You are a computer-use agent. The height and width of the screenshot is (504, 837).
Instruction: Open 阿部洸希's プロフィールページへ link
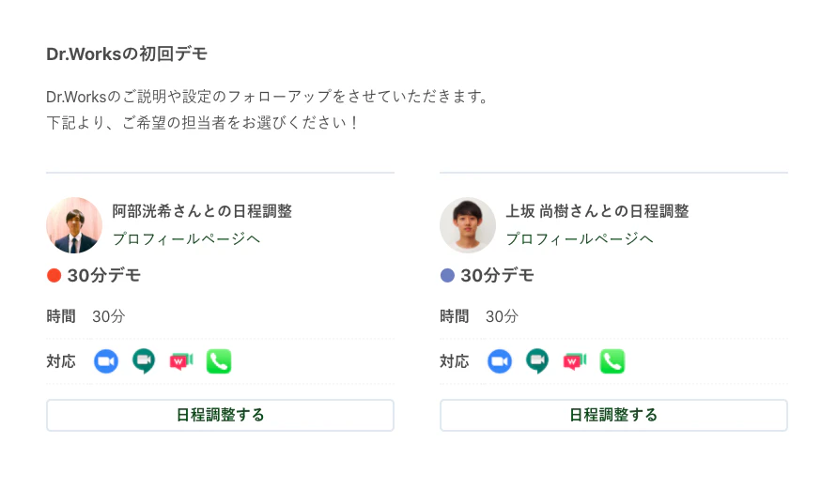186,239
